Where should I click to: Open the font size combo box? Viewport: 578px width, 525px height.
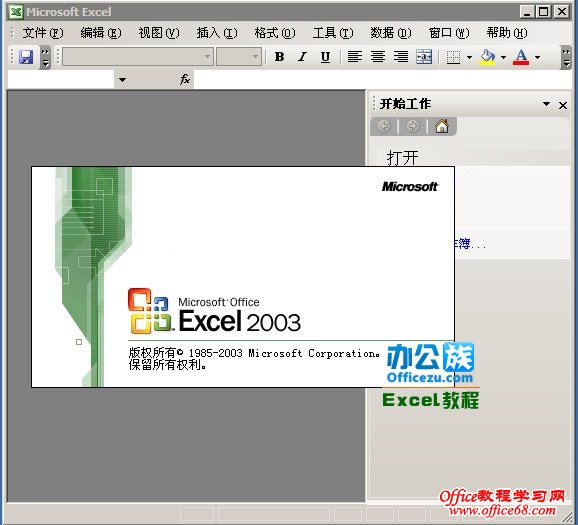coord(238,57)
